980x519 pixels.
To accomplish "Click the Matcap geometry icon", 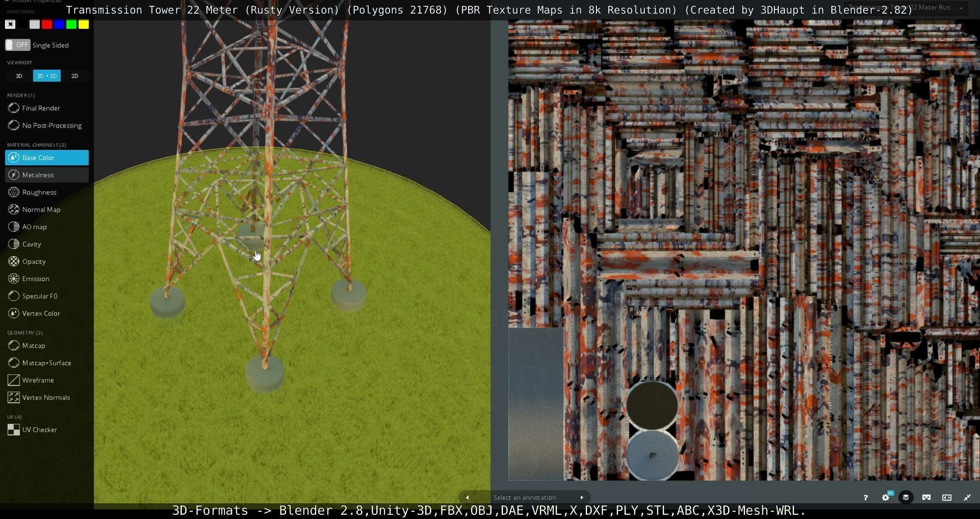I will coord(14,346).
